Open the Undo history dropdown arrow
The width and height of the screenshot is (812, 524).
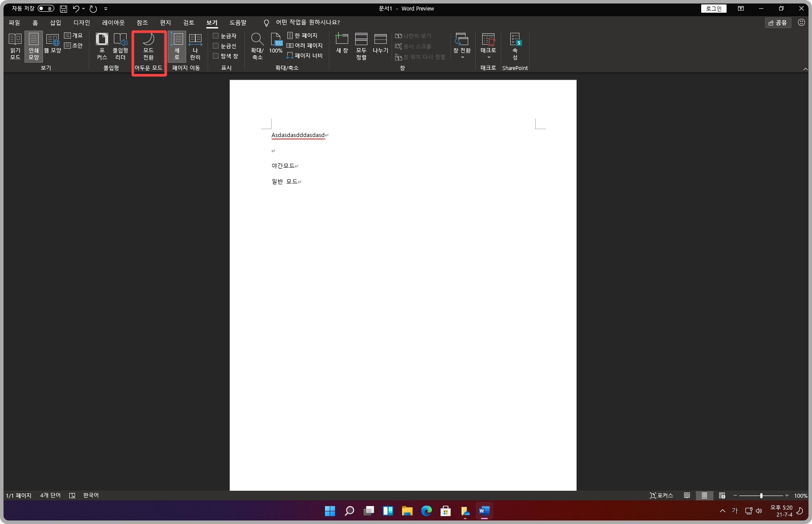[x=84, y=9]
